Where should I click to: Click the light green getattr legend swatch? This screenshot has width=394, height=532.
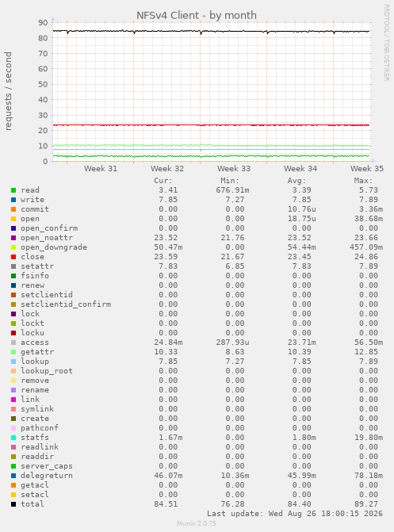13,352
